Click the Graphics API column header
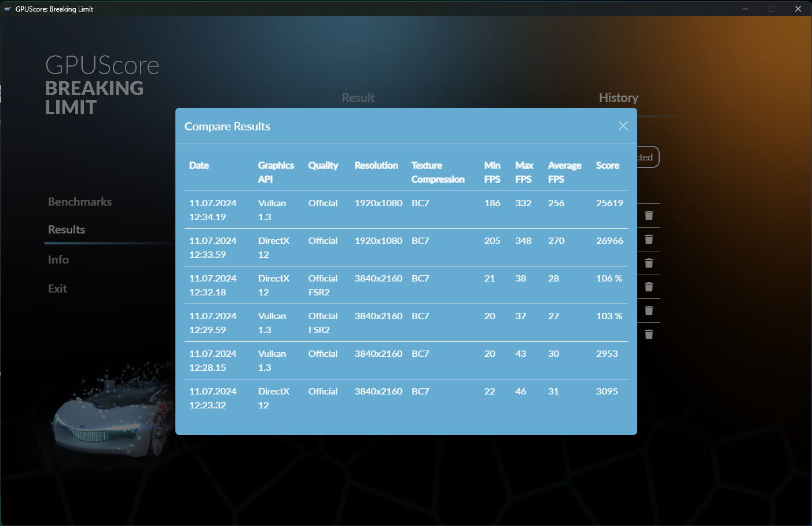The height and width of the screenshot is (526, 812). [276, 173]
